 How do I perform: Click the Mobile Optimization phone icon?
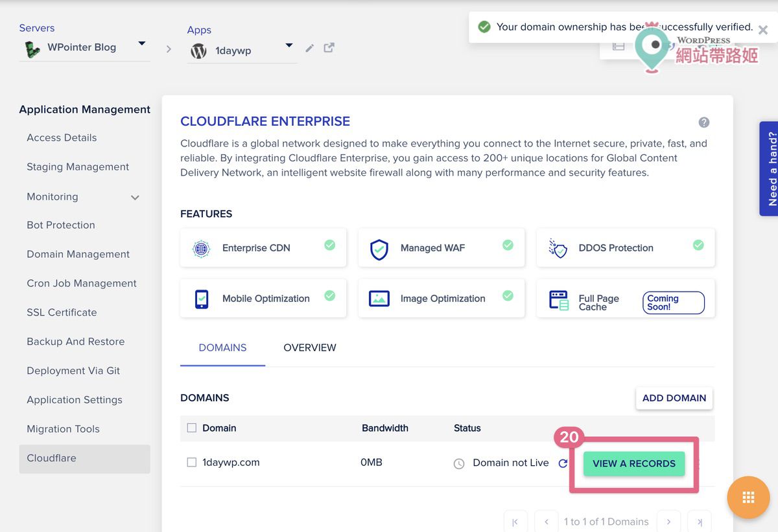tap(202, 299)
